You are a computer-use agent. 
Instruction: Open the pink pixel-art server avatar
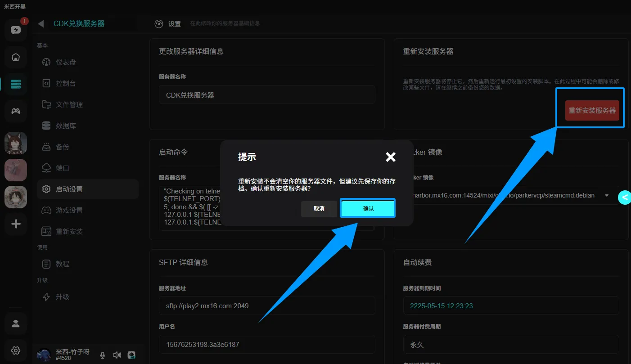click(16, 170)
